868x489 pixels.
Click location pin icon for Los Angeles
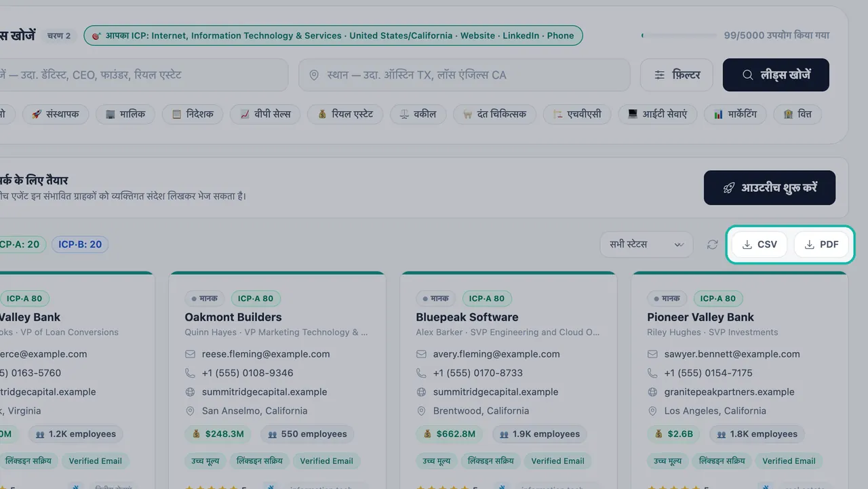click(652, 411)
